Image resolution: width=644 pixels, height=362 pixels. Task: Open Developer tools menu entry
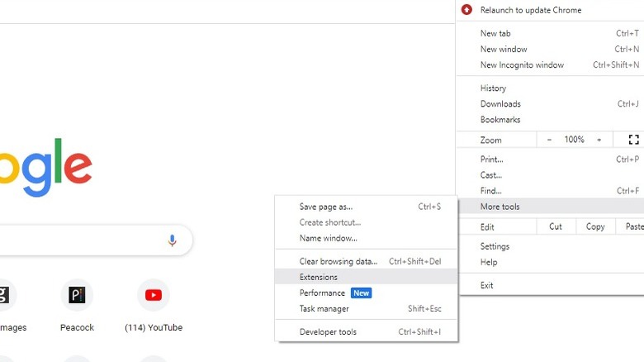(328, 332)
